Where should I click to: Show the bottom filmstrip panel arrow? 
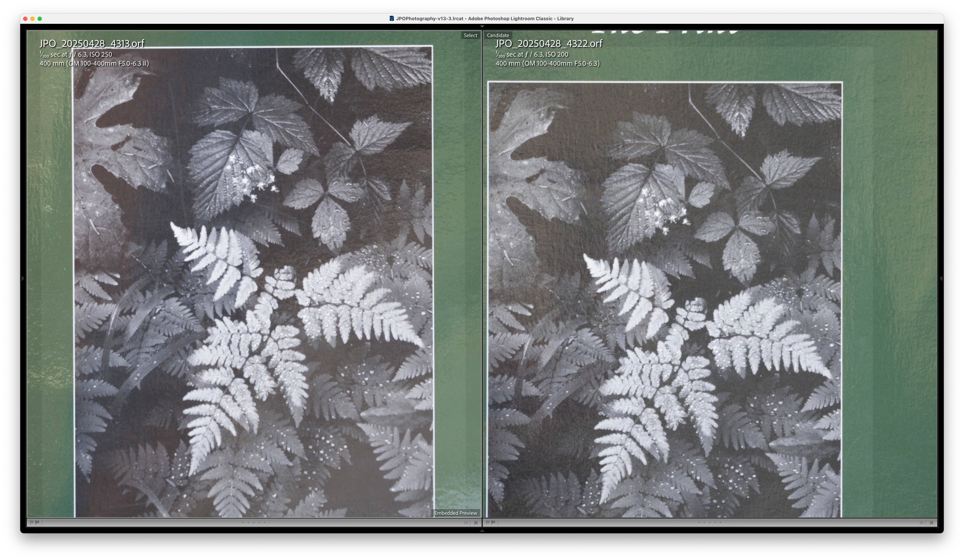tap(482, 531)
